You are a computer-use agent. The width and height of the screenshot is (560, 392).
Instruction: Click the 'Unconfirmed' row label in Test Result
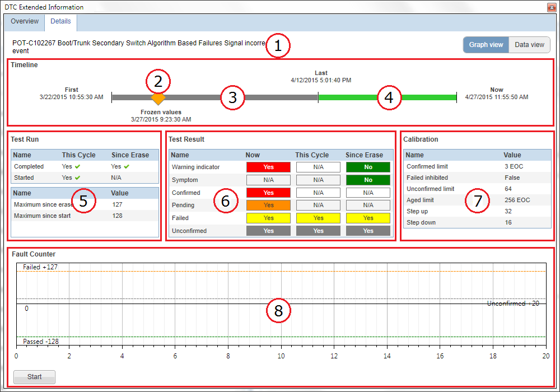tap(189, 231)
